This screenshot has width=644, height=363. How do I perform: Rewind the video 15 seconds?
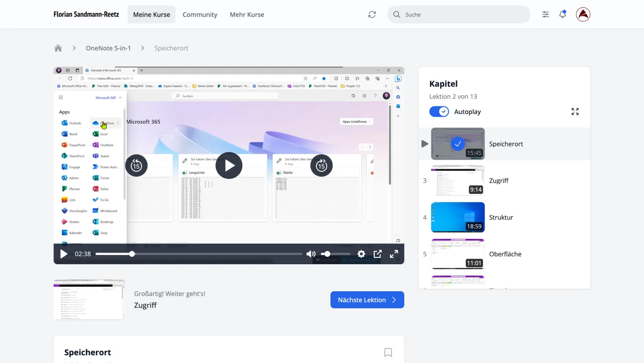pos(136,165)
